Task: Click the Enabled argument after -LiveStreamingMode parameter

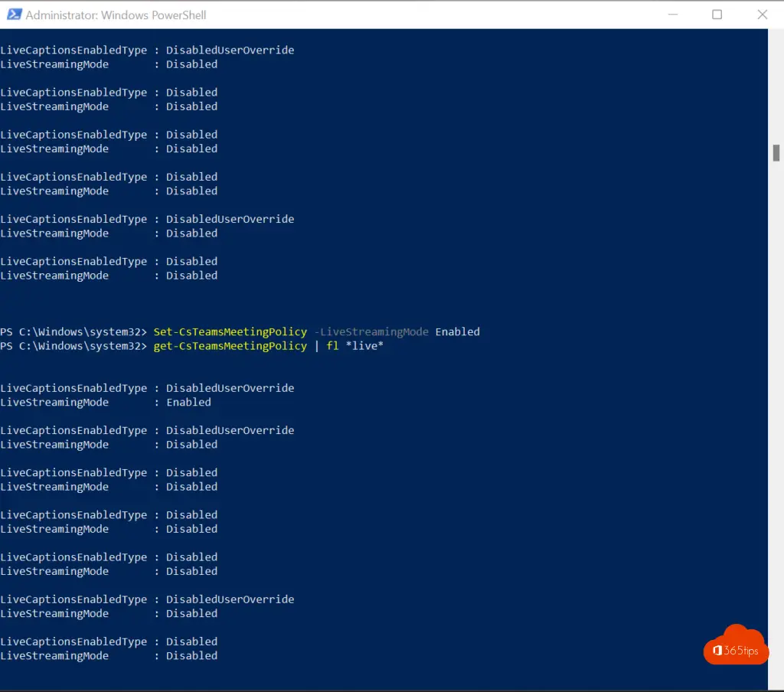Action: coord(457,332)
